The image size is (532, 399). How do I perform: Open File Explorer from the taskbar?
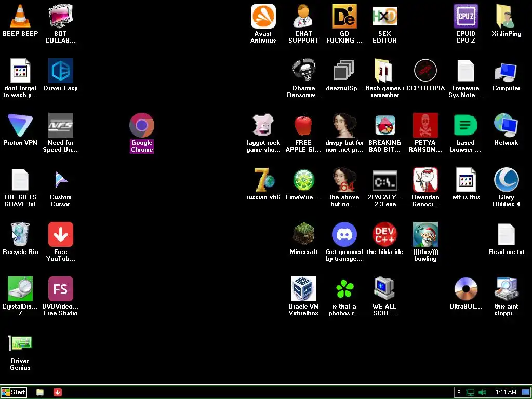(40, 392)
